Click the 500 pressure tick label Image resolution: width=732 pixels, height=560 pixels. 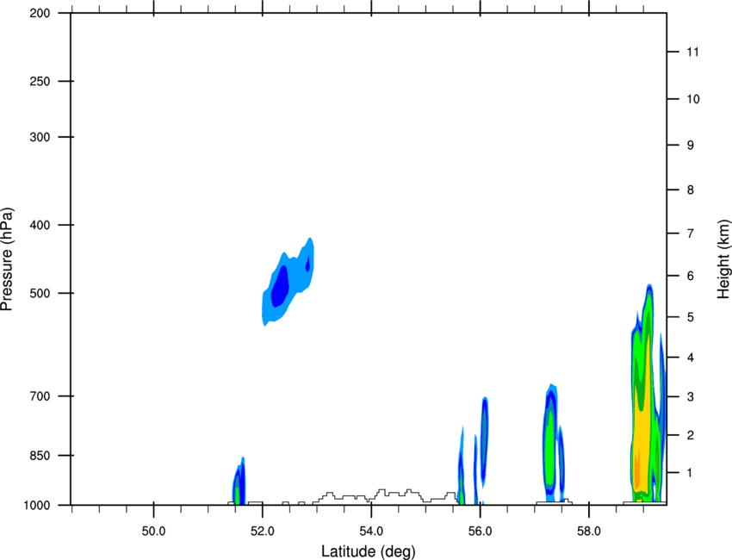pos(40,293)
